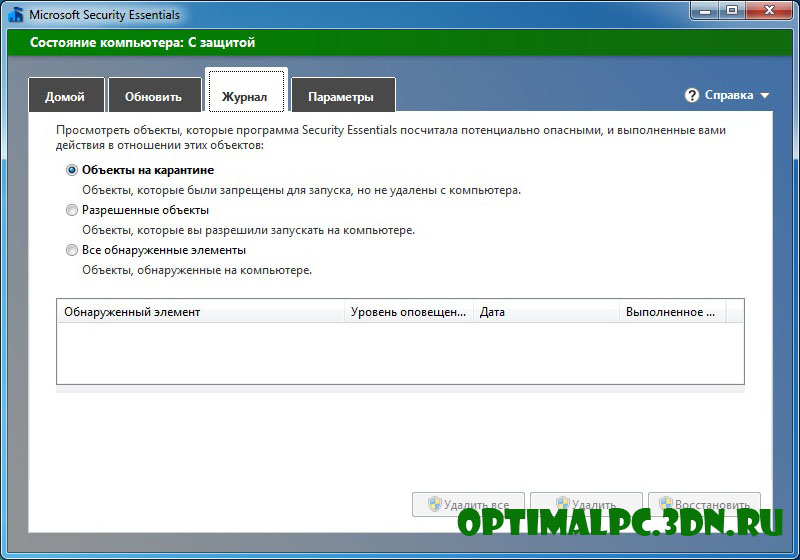Image resolution: width=800 pixels, height=560 pixels.
Task: Sort by Выполненное column header
Action: (673, 312)
